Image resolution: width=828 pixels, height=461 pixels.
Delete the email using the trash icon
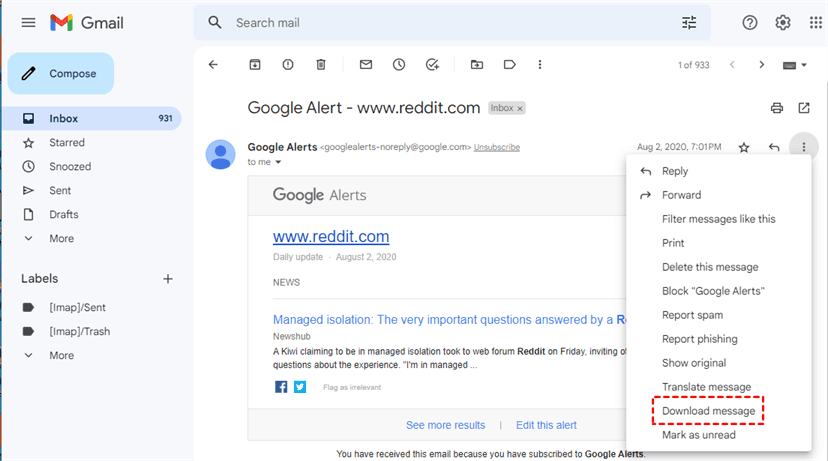tap(321, 65)
